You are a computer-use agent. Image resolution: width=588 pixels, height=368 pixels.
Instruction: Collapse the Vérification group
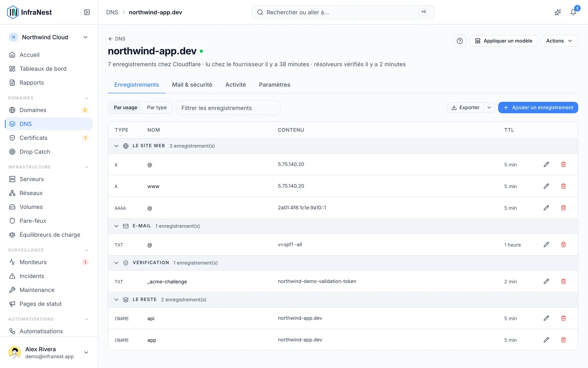(116, 263)
